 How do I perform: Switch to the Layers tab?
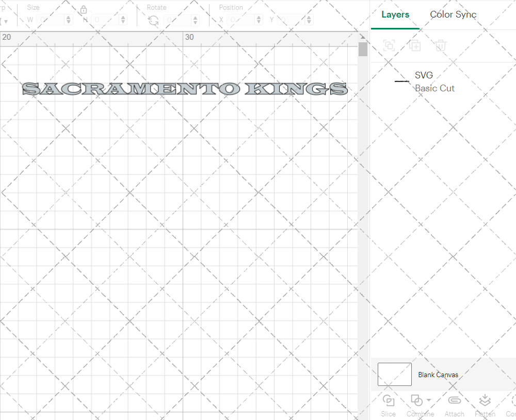(395, 14)
